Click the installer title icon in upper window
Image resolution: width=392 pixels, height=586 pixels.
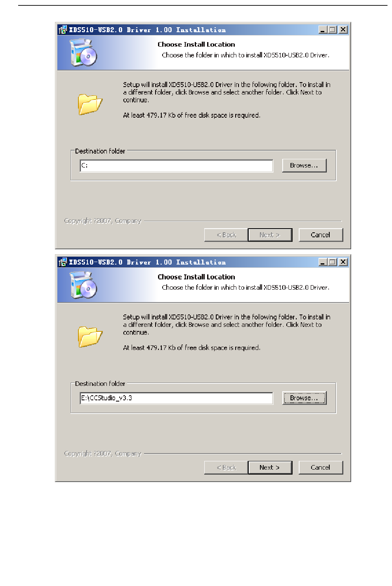click(x=63, y=30)
